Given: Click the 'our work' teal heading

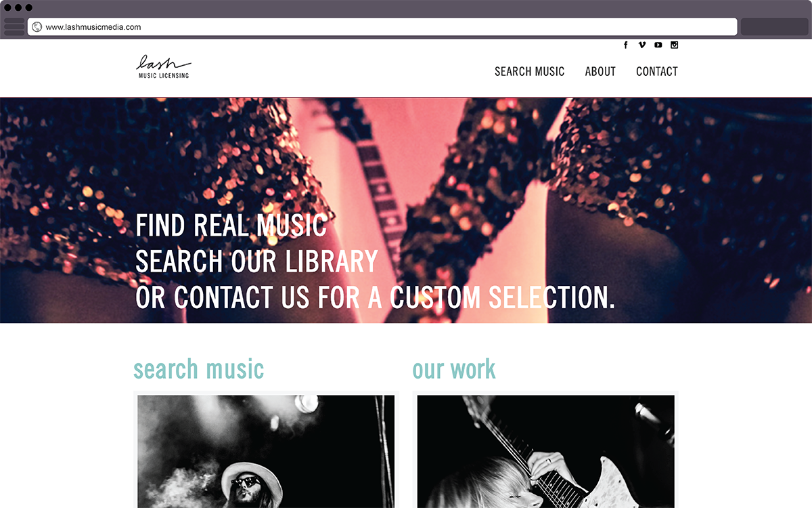Looking at the screenshot, I should [x=454, y=369].
